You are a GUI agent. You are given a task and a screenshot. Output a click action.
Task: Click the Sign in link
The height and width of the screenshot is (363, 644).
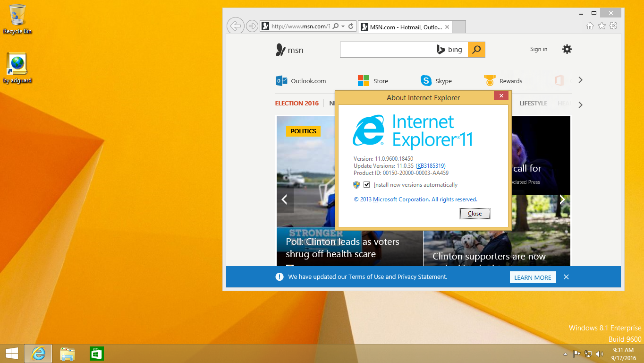coord(539,49)
